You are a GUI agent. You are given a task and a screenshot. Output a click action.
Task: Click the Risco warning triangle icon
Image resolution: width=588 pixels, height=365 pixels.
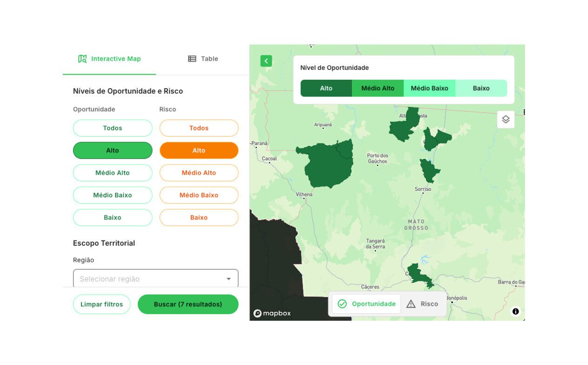click(411, 304)
